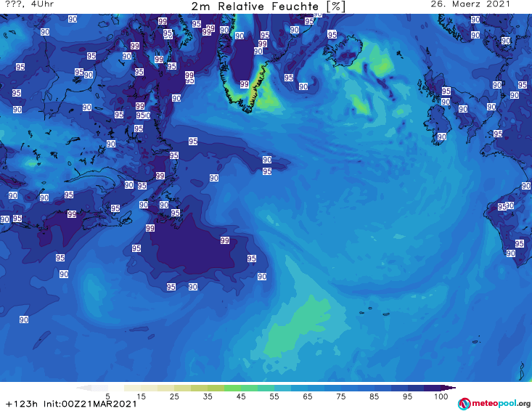Click the '2m Relative Feuchte [%]' map title
Image resolution: width=532 pixels, height=411 pixels.
pos(268,7)
